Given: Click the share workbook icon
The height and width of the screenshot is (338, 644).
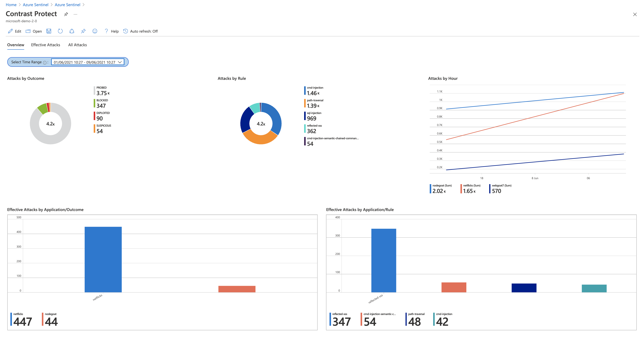Looking at the screenshot, I should 72,31.
